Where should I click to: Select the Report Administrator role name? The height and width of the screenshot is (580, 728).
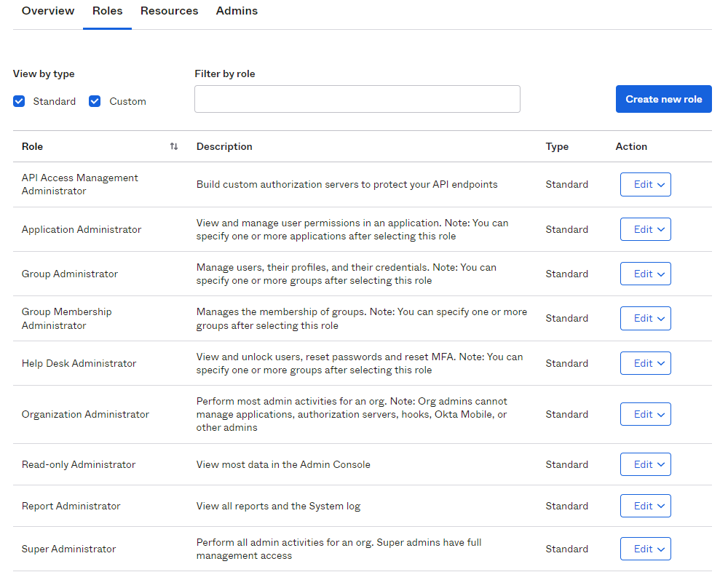coord(71,506)
